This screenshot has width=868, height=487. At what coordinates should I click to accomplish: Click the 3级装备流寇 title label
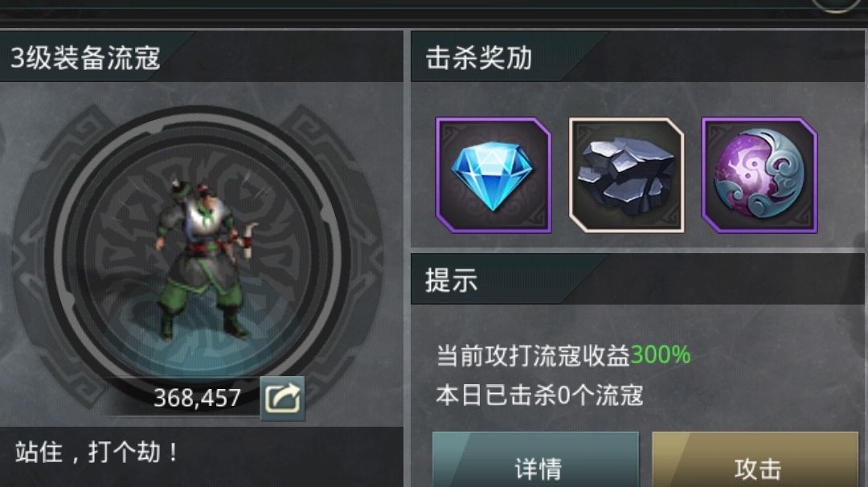[86, 58]
